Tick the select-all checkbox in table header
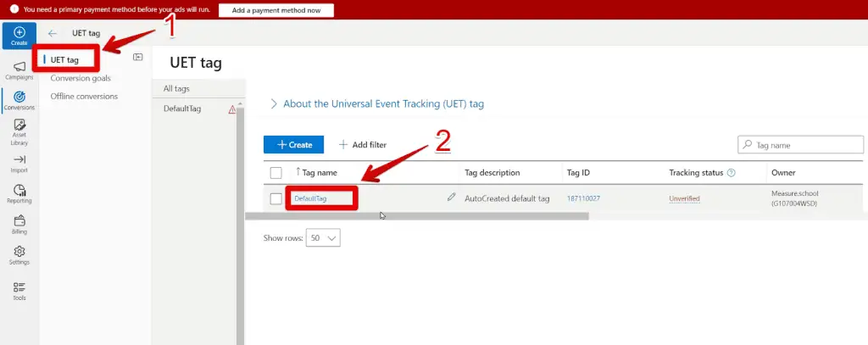 pyautogui.click(x=275, y=173)
